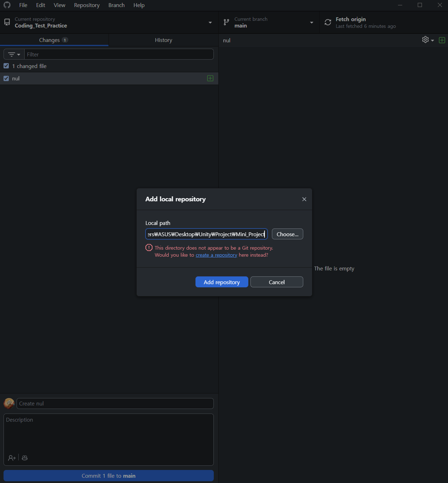Click the Local path text field
The image size is (448, 483).
pyautogui.click(x=206, y=234)
